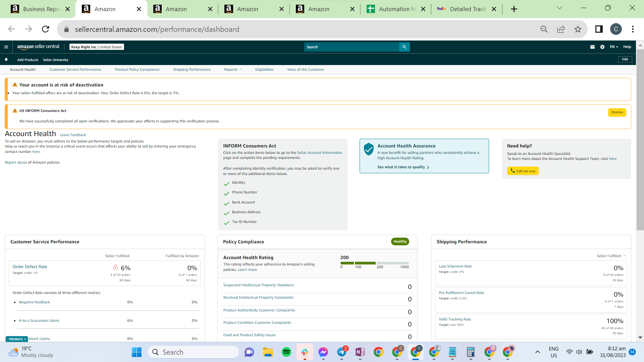Open the Chrome profile avatar
This screenshot has width=644, height=362.
(x=616, y=29)
